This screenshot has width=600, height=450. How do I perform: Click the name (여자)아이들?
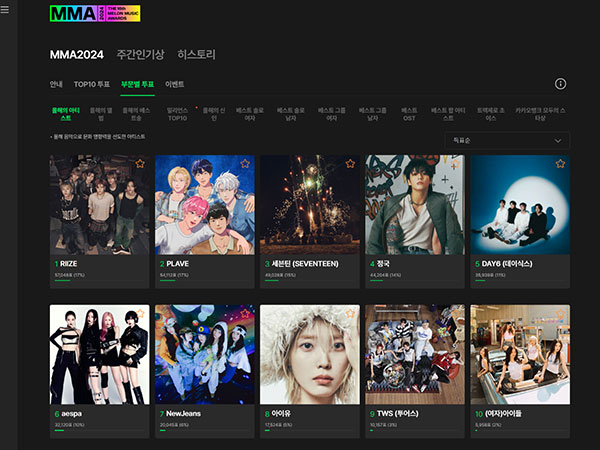tap(503, 414)
